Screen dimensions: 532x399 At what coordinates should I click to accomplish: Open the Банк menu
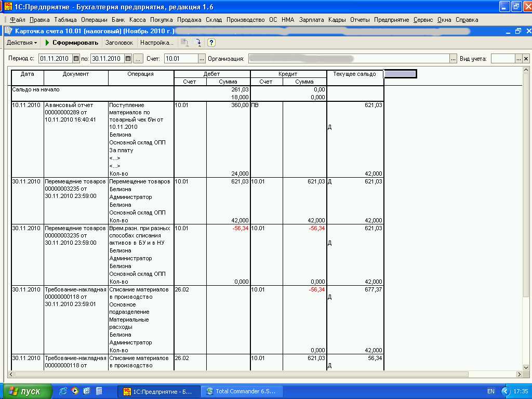coord(118,20)
